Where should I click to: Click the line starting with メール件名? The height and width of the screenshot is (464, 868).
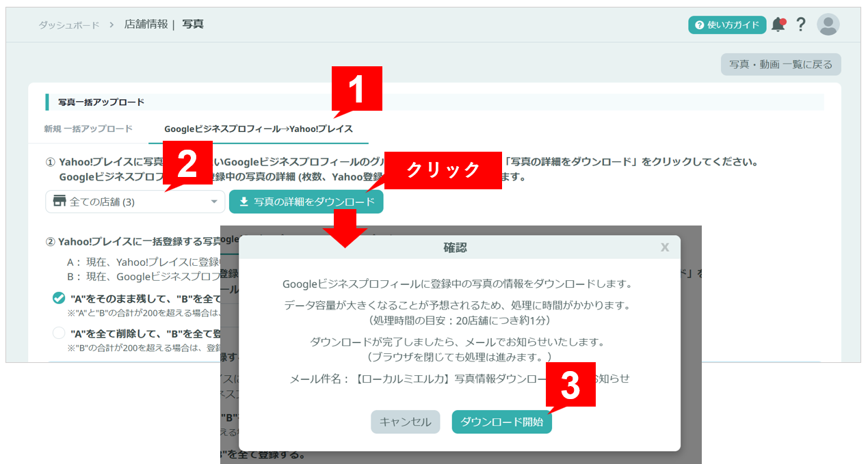click(x=460, y=378)
